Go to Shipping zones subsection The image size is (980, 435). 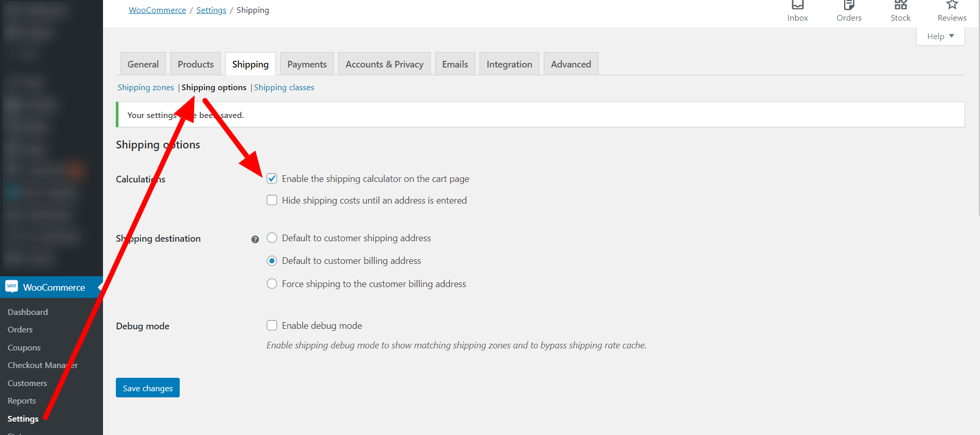pos(146,88)
